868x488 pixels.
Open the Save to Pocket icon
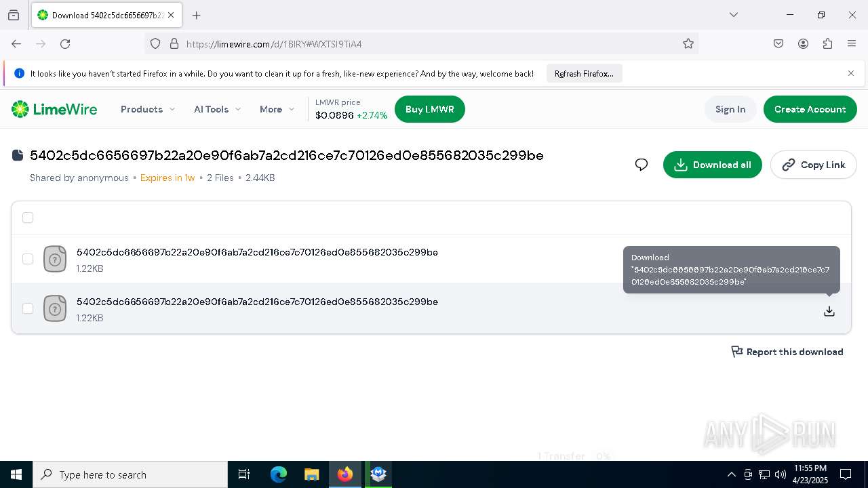pyautogui.click(x=778, y=43)
